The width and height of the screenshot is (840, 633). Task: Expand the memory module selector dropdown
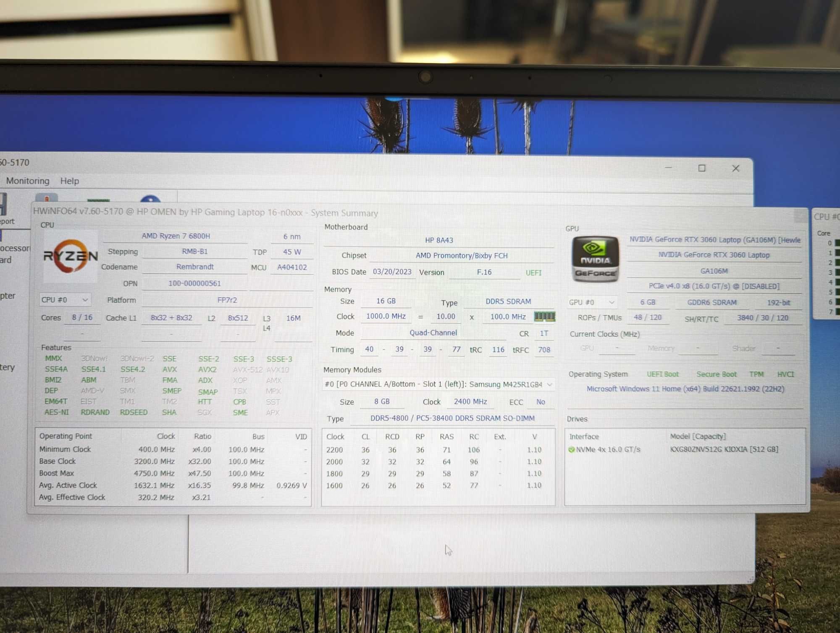tap(549, 385)
